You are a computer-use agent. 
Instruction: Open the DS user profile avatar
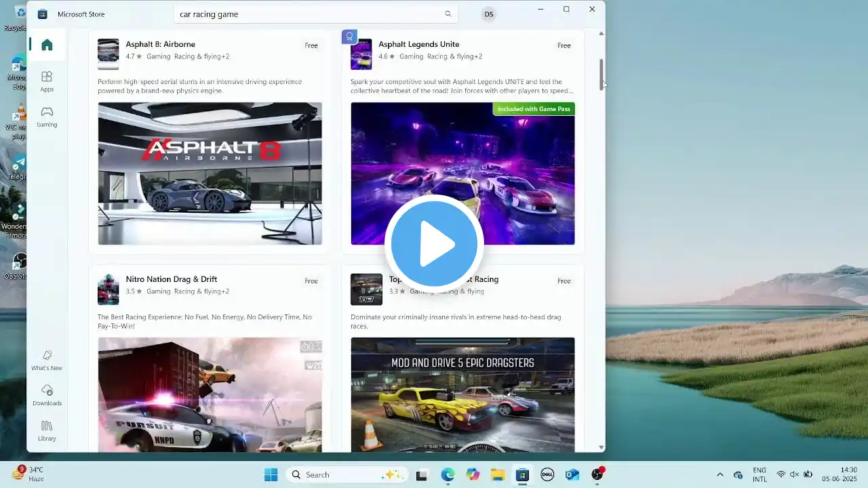point(489,14)
